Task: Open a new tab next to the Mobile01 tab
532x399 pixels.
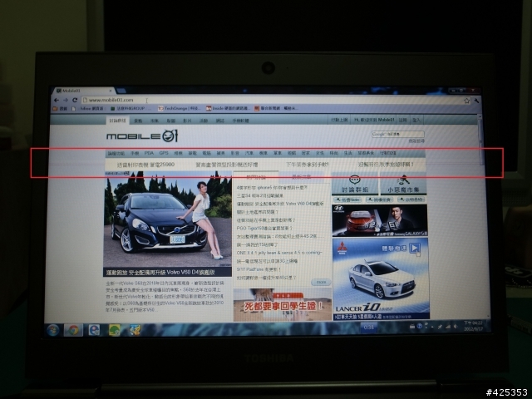Action: (x=121, y=91)
